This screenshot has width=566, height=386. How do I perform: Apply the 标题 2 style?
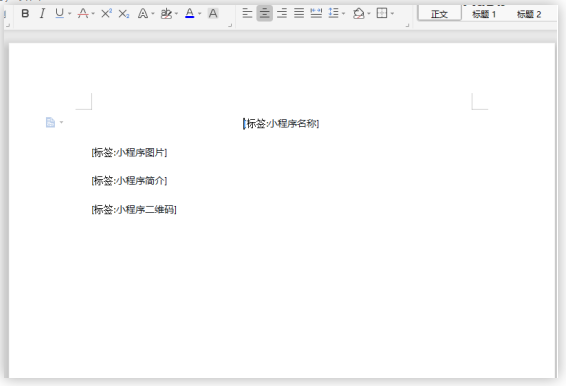click(x=529, y=14)
